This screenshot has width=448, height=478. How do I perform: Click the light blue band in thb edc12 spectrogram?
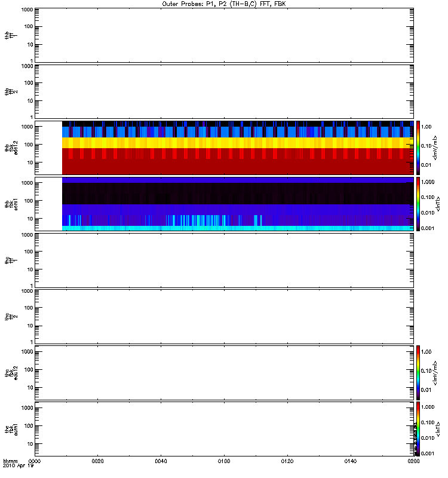tap(238, 132)
